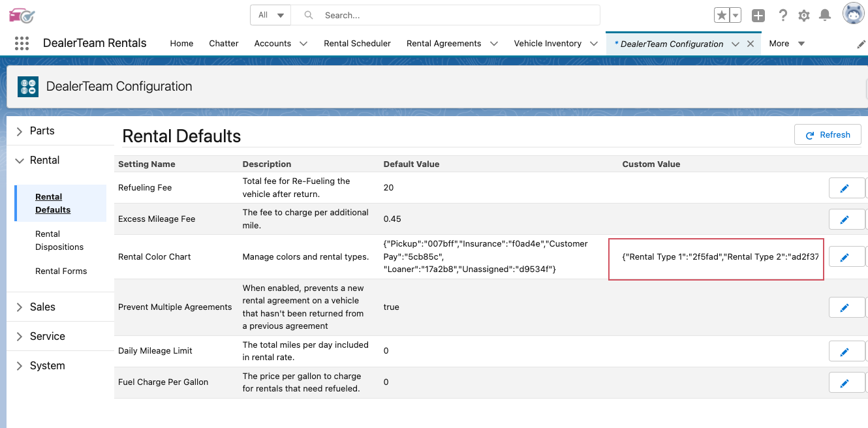868x428 pixels.
Task: Click the DealerTeam Configuration header icon
Action: 28,86
